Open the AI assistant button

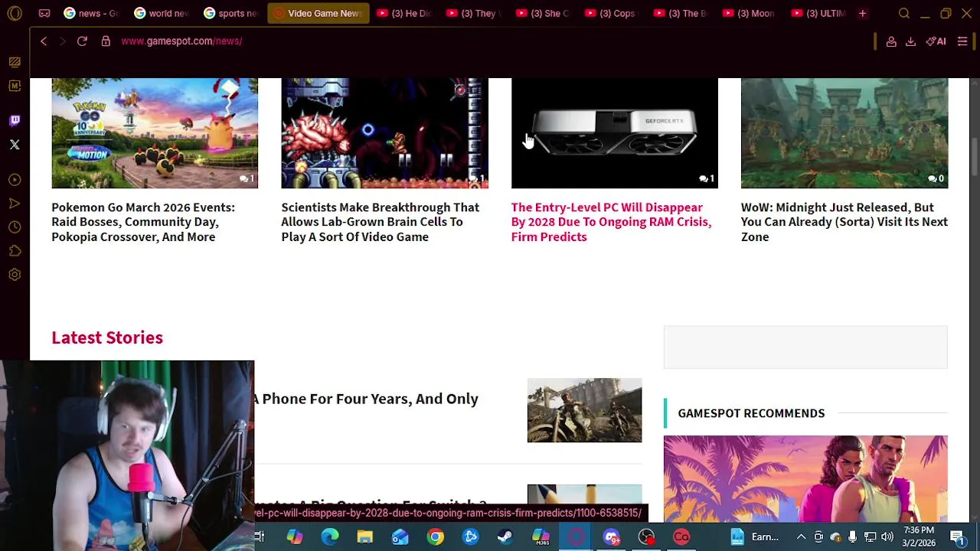coord(936,41)
